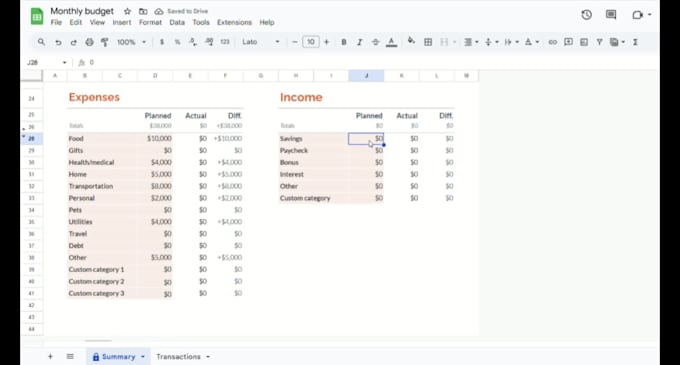
Task: Toggle bold formatting
Action: pos(343,42)
